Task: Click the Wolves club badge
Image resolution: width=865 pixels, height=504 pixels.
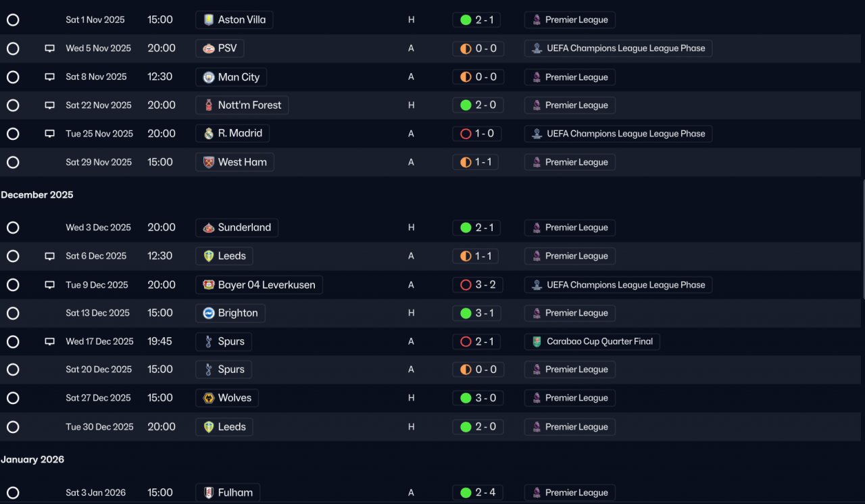Action: pos(209,398)
